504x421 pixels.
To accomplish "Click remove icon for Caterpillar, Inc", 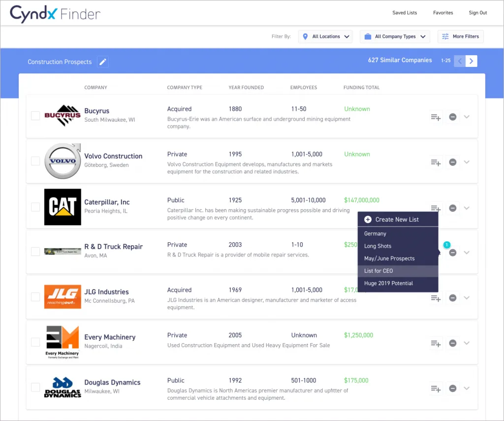I will pyautogui.click(x=453, y=208).
